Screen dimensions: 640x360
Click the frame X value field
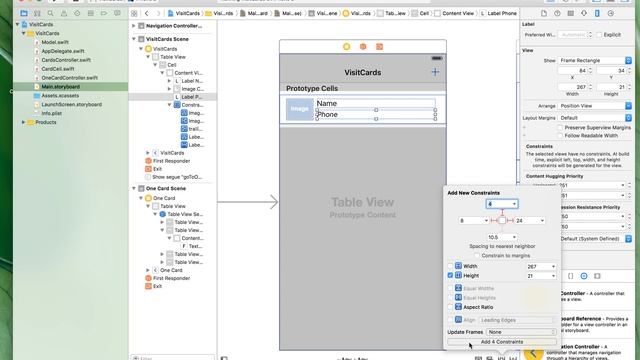click(571, 71)
